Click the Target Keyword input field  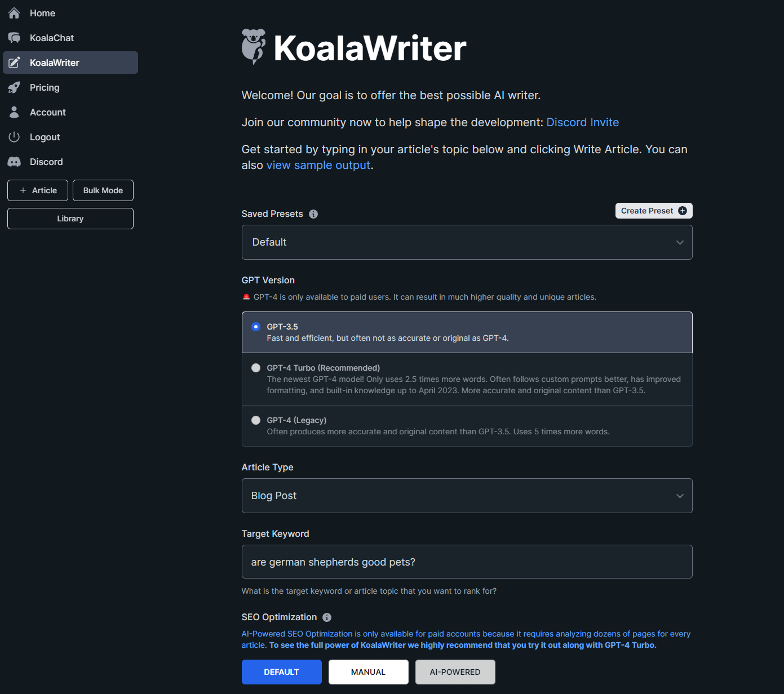pyautogui.click(x=467, y=562)
